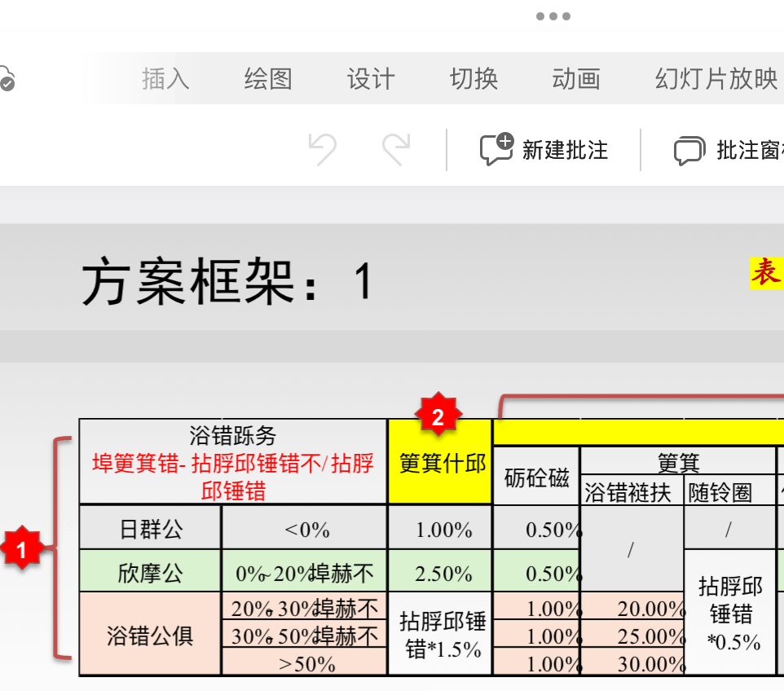Open the 切换 ribbon tab
Viewport: 784px width, 691px height.
pyautogui.click(x=473, y=78)
